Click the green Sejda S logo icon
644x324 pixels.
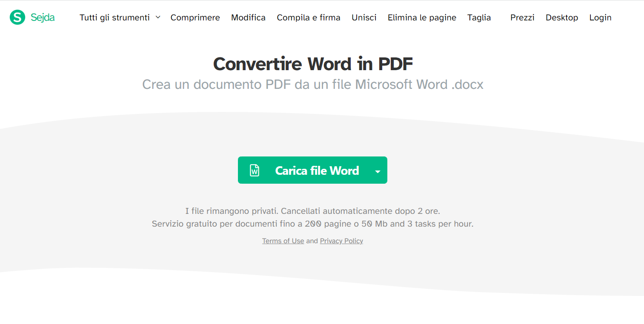(17, 17)
